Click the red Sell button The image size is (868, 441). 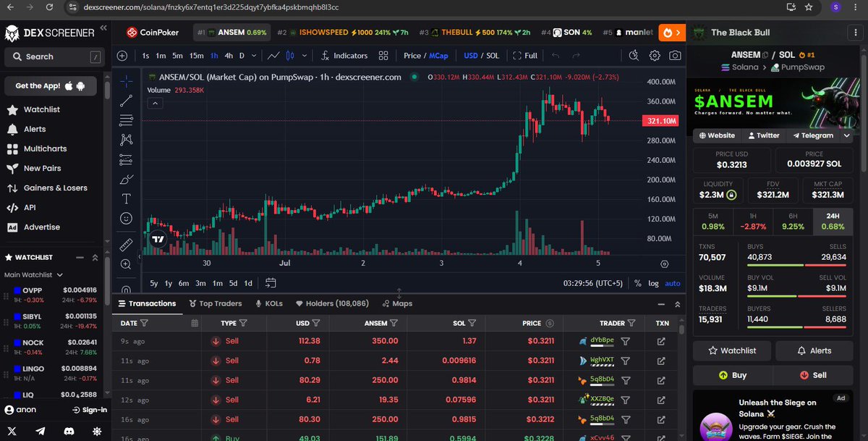pos(812,375)
